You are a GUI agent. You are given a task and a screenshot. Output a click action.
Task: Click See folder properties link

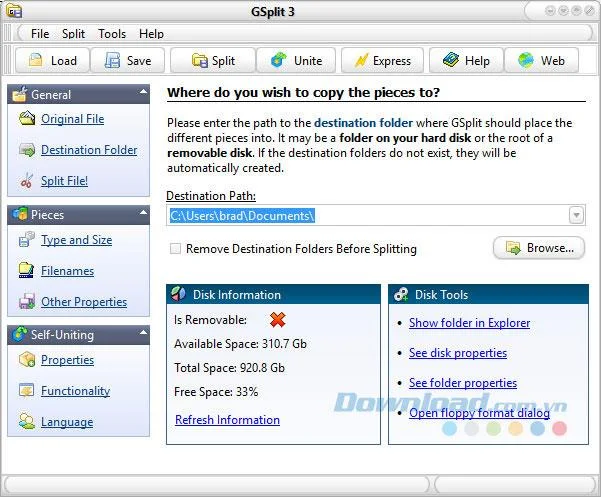pyautogui.click(x=463, y=383)
